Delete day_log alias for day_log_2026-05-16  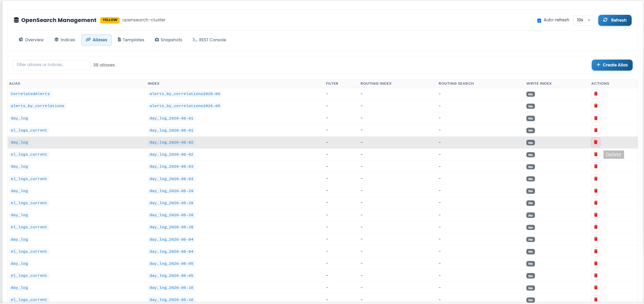pyautogui.click(x=595, y=288)
